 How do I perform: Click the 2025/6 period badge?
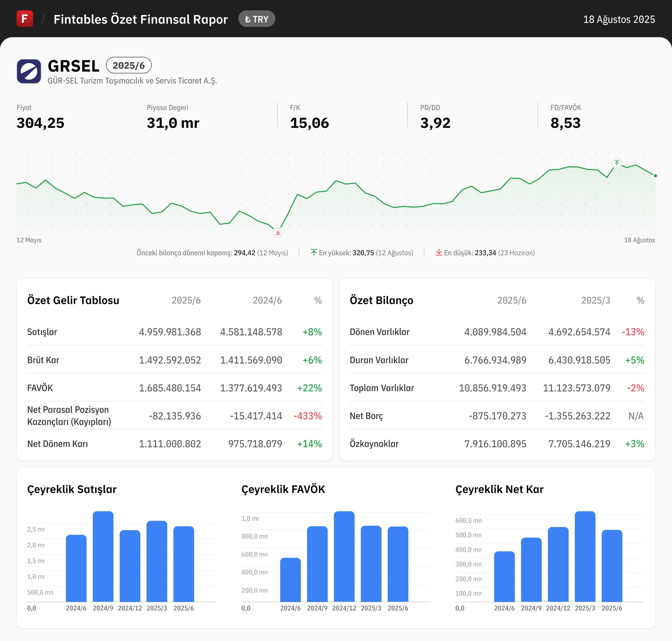[129, 65]
